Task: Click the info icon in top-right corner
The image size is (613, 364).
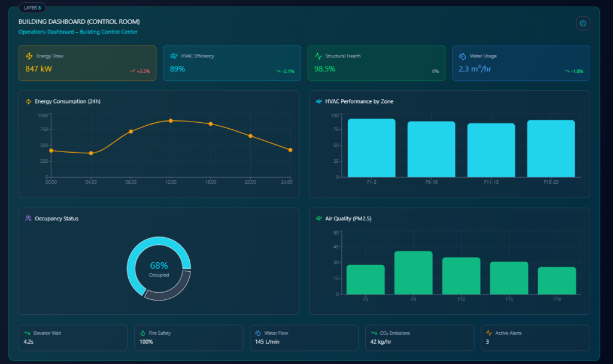Action: pos(583,23)
